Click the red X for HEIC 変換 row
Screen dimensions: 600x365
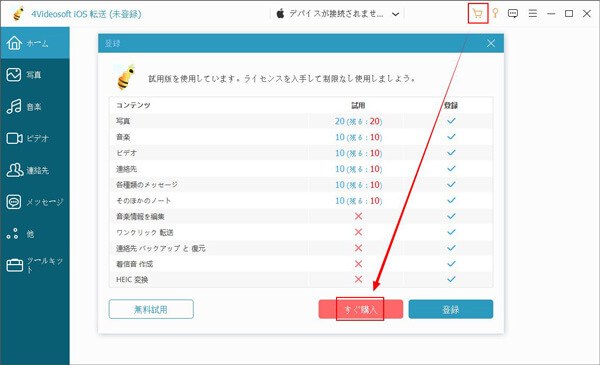point(358,279)
